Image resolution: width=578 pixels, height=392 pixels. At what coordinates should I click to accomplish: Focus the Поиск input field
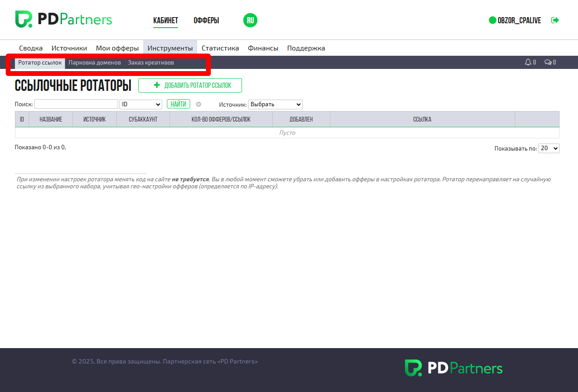tap(76, 104)
